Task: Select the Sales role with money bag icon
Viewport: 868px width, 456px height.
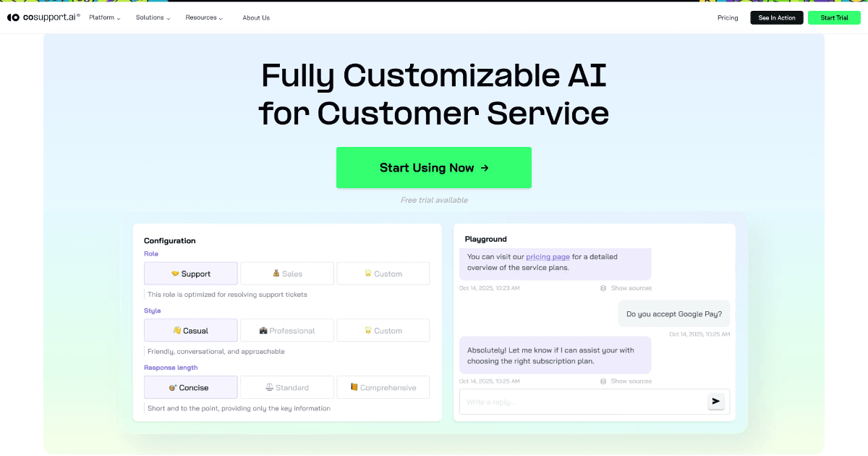Action: tap(286, 273)
